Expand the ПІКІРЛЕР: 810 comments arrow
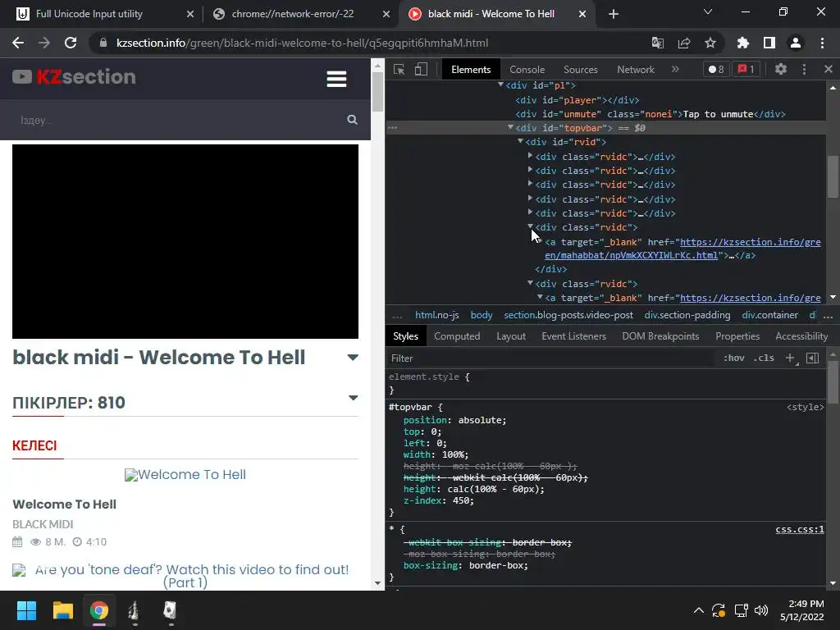This screenshot has width=840, height=630. [x=353, y=398]
